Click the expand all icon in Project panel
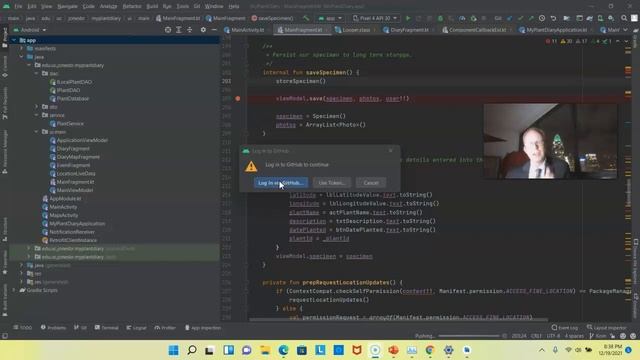 click(x=179, y=30)
